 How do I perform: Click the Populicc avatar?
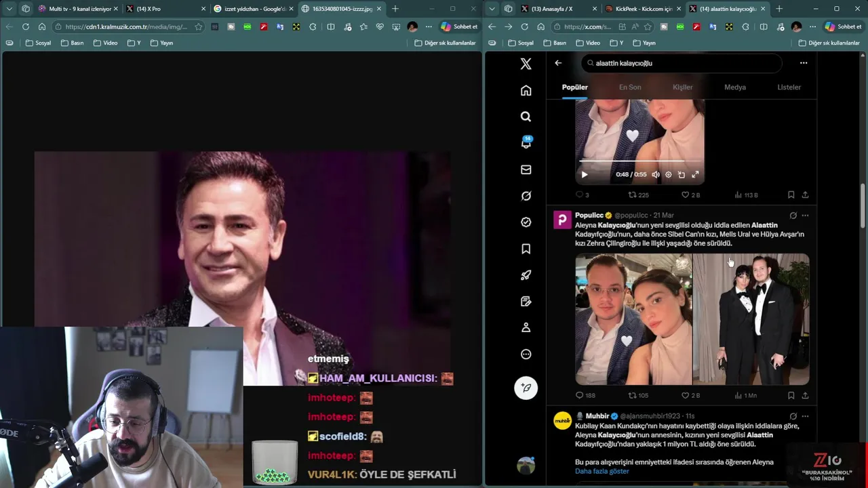tap(563, 220)
